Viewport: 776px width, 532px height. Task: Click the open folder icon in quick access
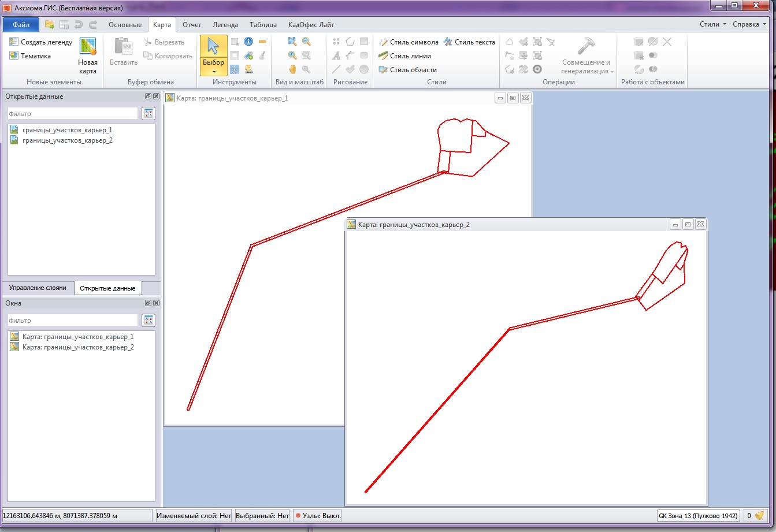click(50, 25)
